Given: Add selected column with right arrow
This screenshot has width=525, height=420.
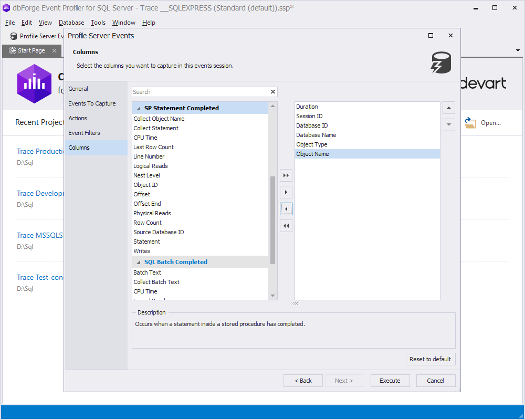Looking at the screenshot, I should (286, 192).
